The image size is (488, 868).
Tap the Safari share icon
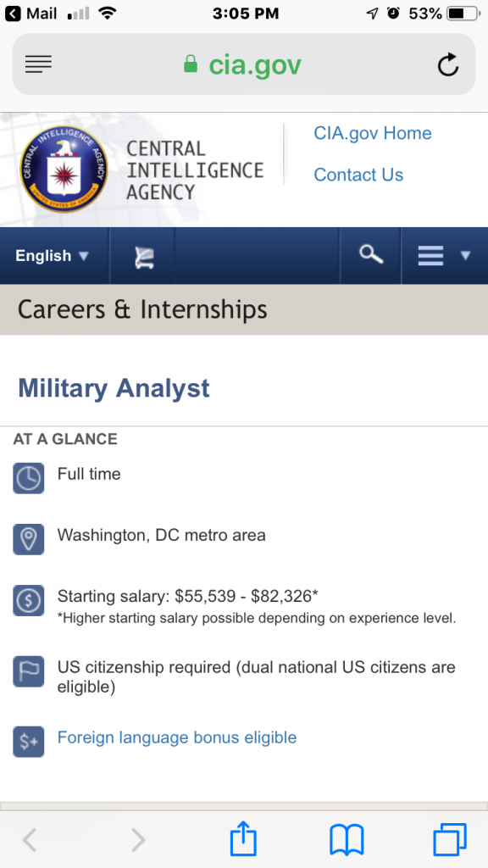[243, 840]
